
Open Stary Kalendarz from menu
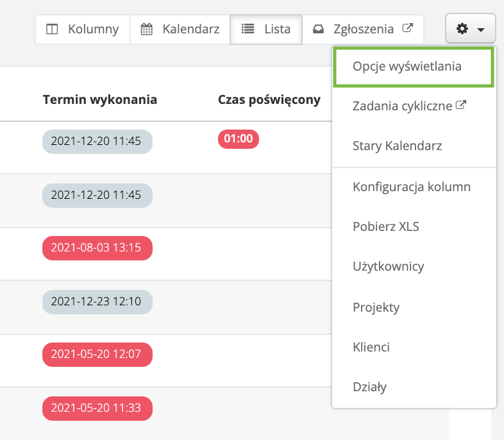[x=397, y=146]
